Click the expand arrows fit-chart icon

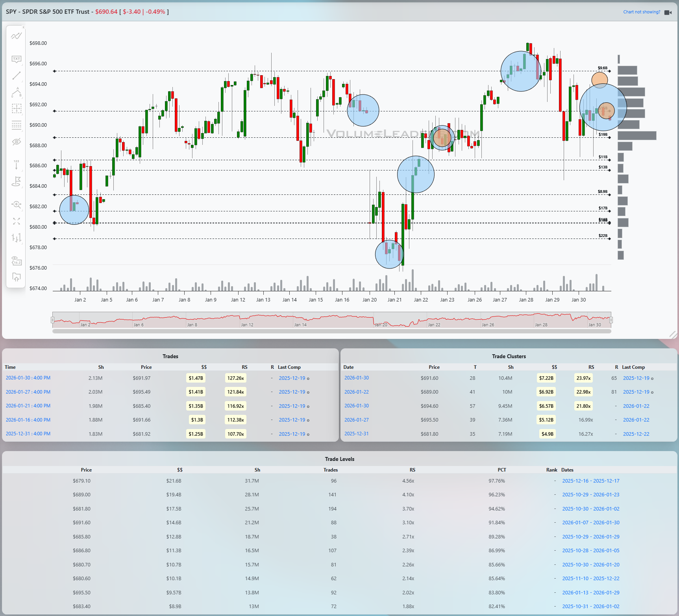point(16,221)
